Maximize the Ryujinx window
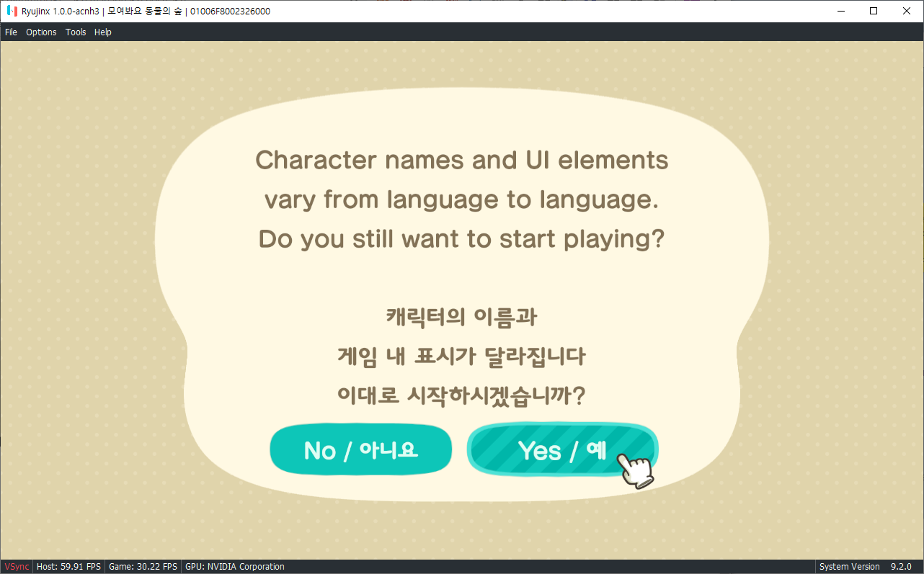This screenshot has height=574, width=924. tap(874, 11)
